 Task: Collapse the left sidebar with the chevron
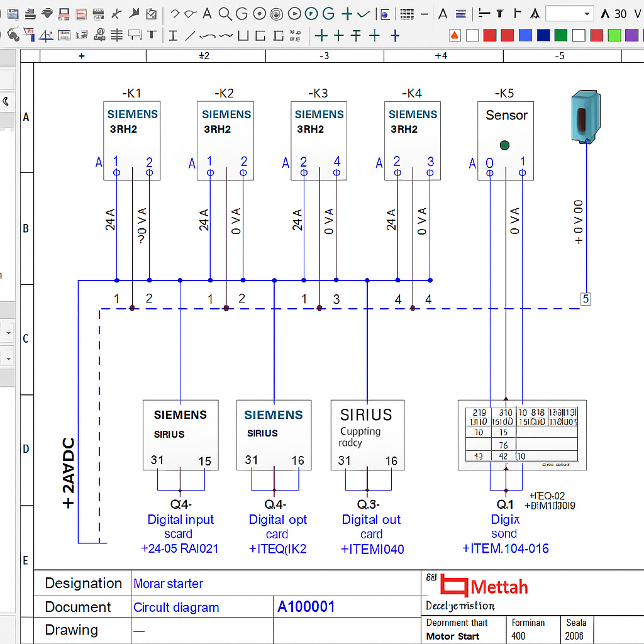[5, 101]
